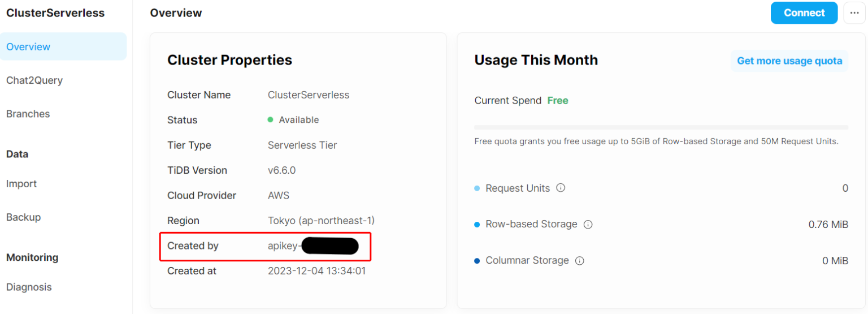Open Branches from the sidebar

click(x=28, y=114)
